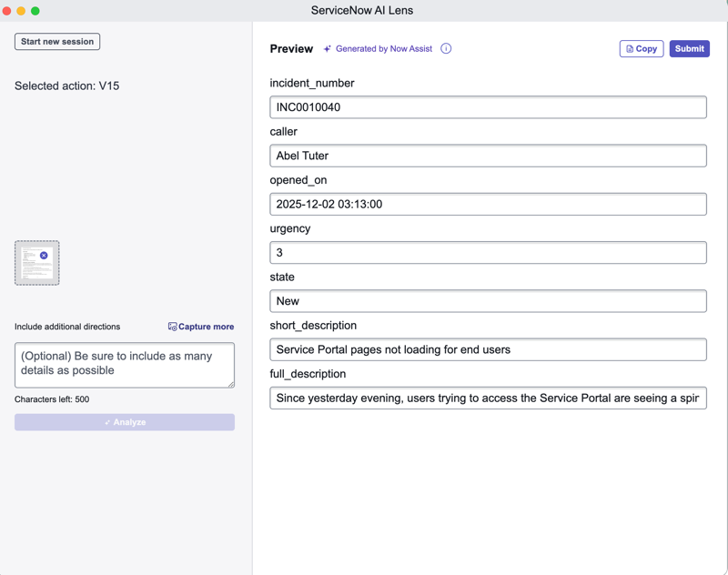Submit the incident preview
728x575 pixels.
[689, 49]
